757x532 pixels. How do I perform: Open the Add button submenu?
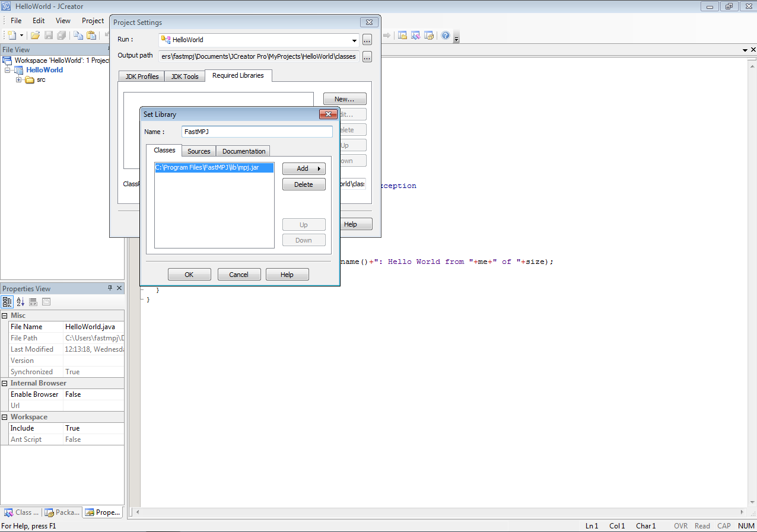point(304,169)
